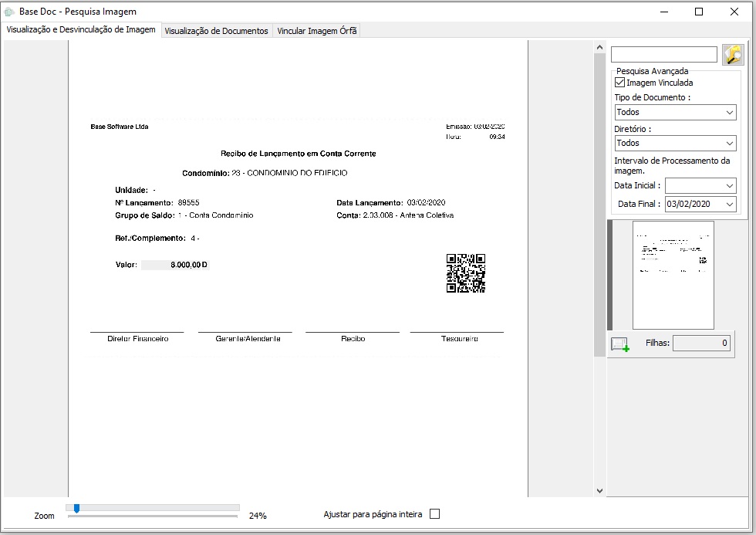
Task: Close the Base Doc window
Action: point(734,12)
